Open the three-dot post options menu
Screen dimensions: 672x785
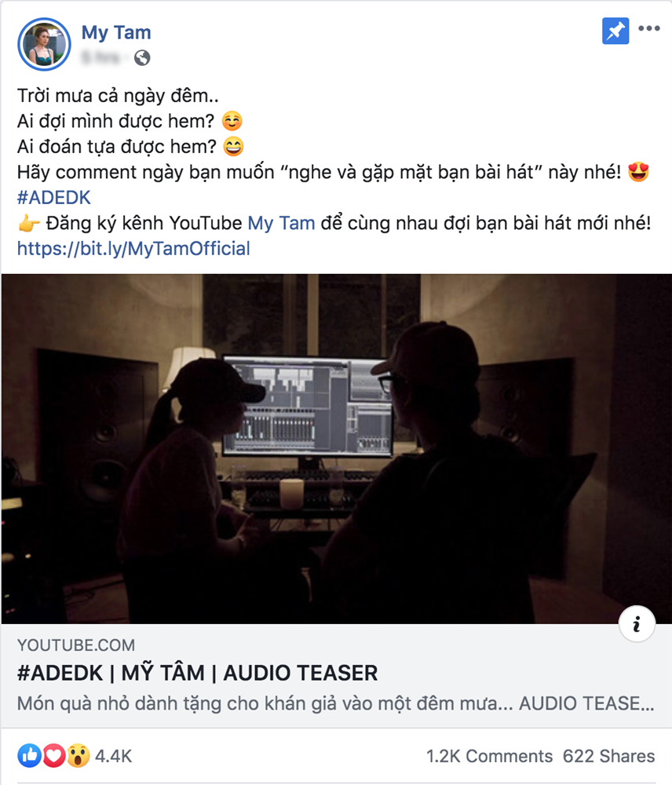649,28
